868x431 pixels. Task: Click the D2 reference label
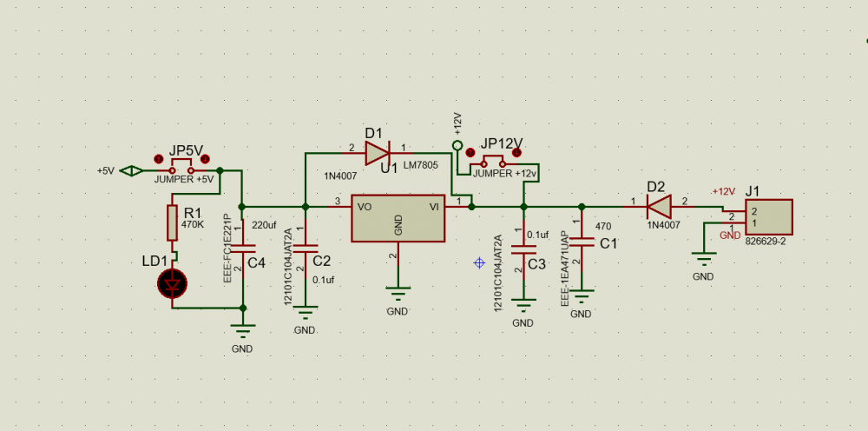coord(656,187)
